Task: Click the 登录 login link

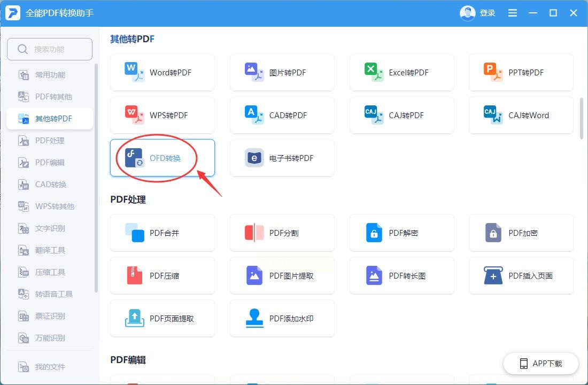Action: (488, 13)
